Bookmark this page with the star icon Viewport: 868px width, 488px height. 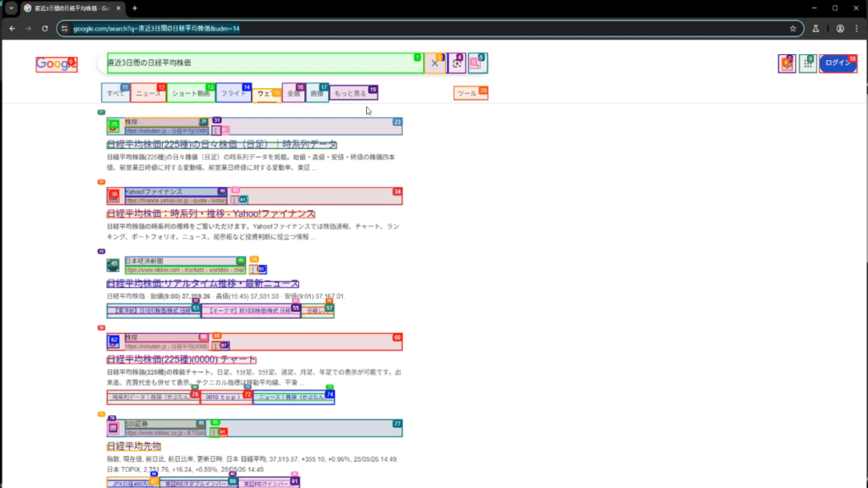pyautogui.click(x=793, y=28)
